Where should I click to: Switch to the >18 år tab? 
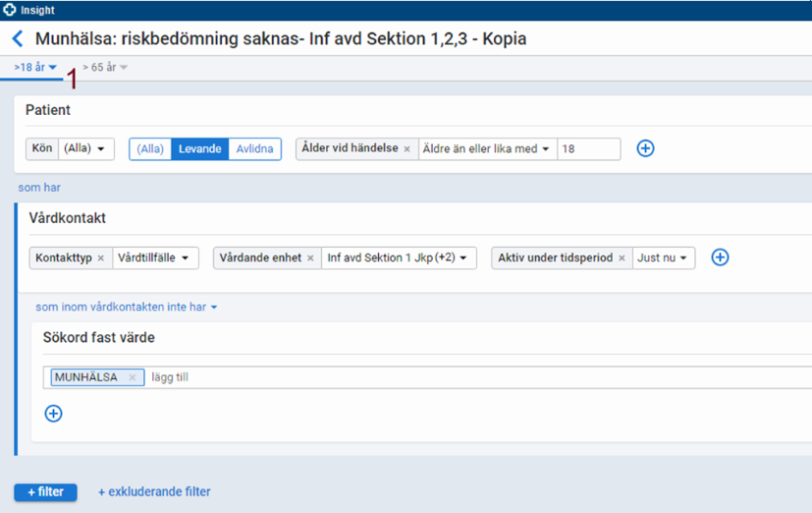(x=29, y=68)
